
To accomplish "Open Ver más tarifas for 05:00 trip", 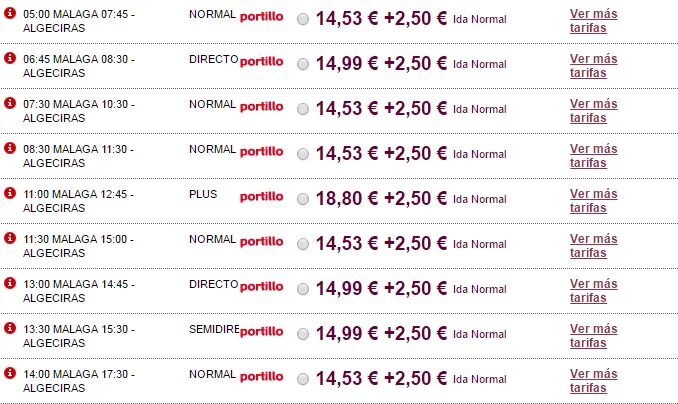I will 594,21.
